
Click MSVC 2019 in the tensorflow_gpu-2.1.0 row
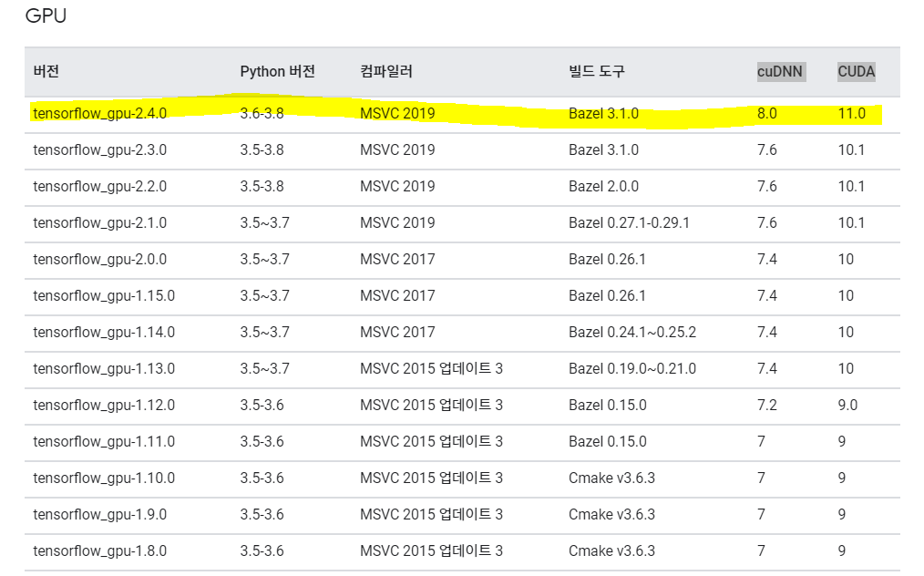coord(397,223)
